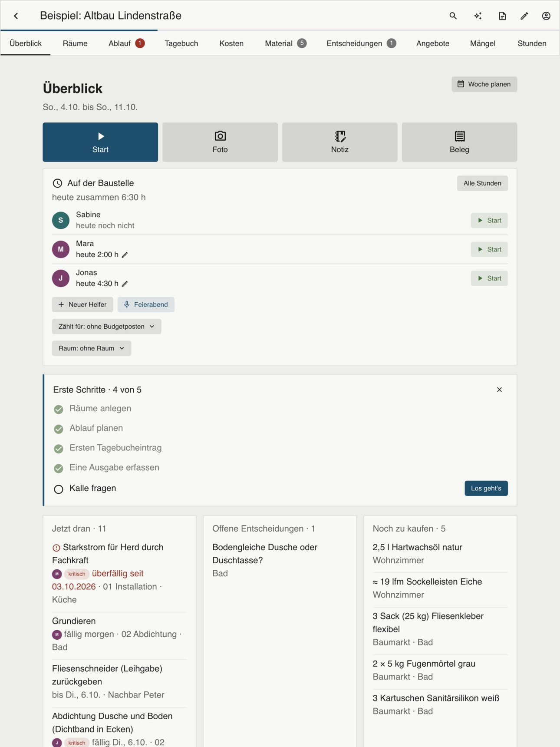Image resolution: width=560 pixels, height=747 pixels.
Task: Open search via magnifier icon
Action: click(x=453, y=16)
